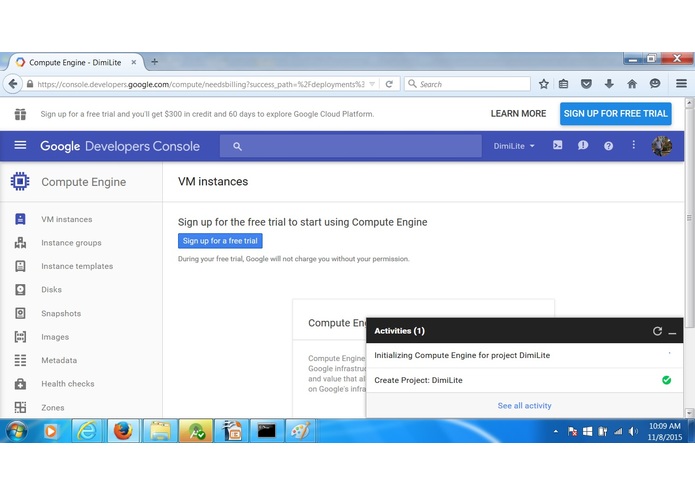695x494 pixels.
Task: Open the Firefox hamburger menu
Action: point(682,83)
